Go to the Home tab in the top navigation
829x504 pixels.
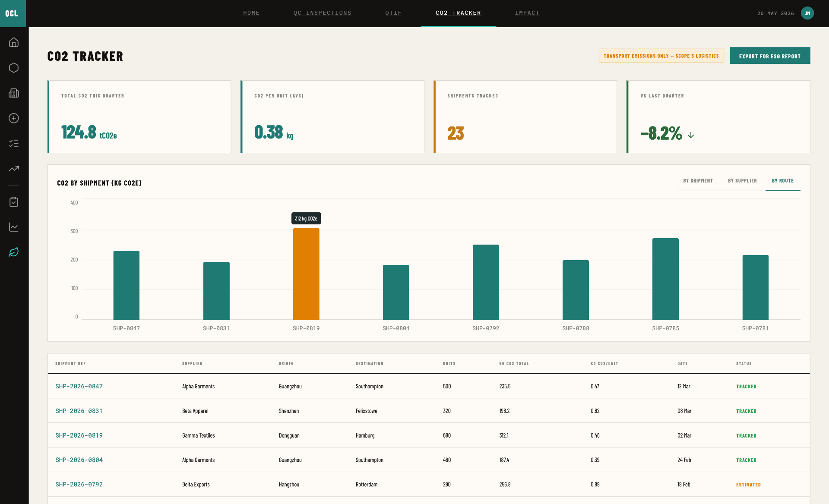pos(251,13)
